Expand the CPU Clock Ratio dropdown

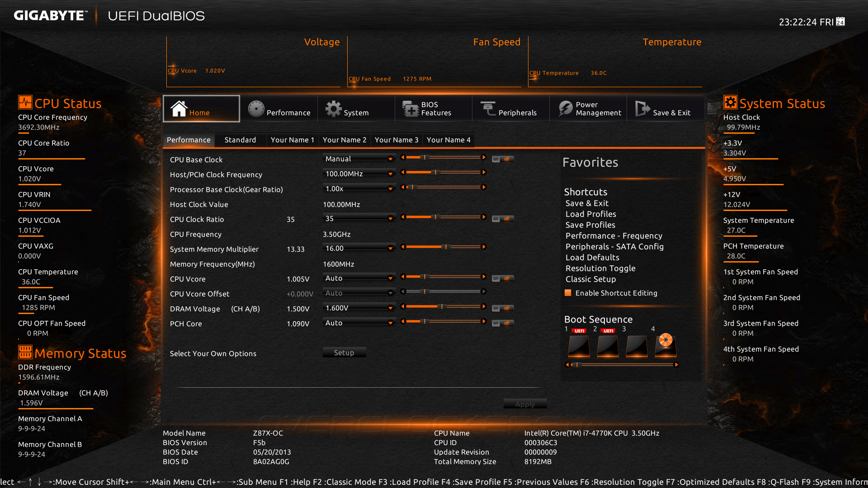pyautogui.click(x=390, y=219)
